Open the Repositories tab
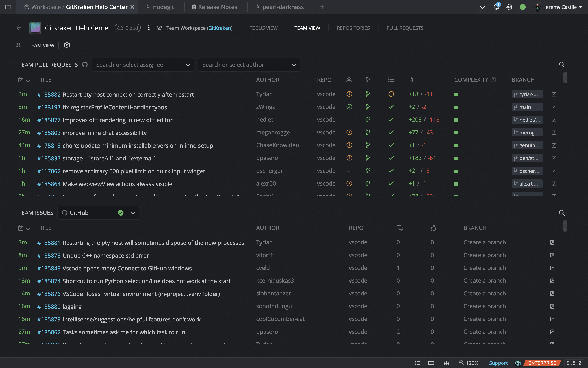The image size is (588, 368). point(353,28)
